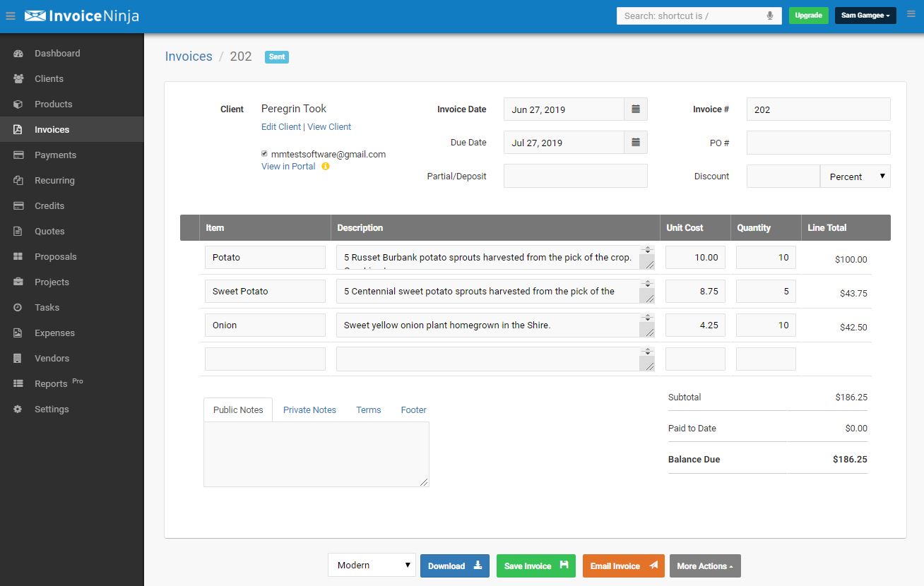
Task: Select the Terms tab
Action: coord(368,410)
